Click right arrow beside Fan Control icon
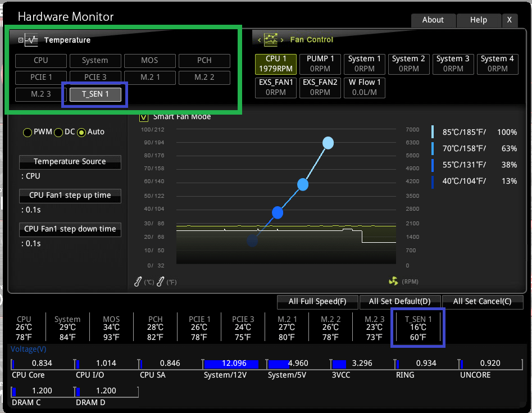This screenshot has height=413, width=532. pyautogui.click(x=282, y=40)
